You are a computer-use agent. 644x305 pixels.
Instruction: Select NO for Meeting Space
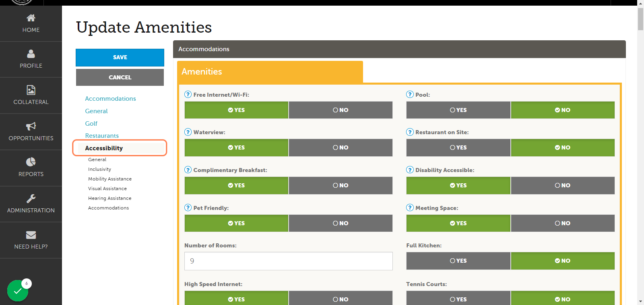(563, 223)
